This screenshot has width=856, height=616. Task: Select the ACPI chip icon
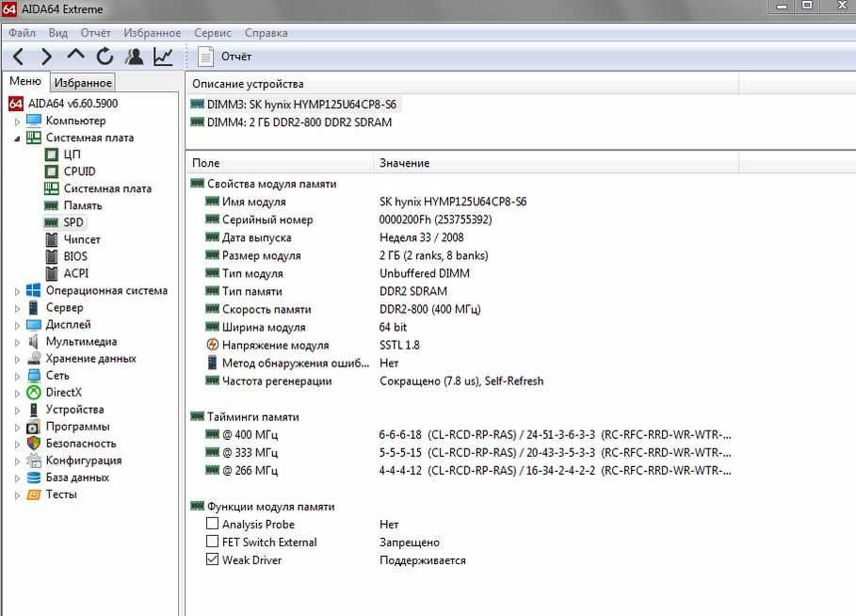[x=51, y=273]
